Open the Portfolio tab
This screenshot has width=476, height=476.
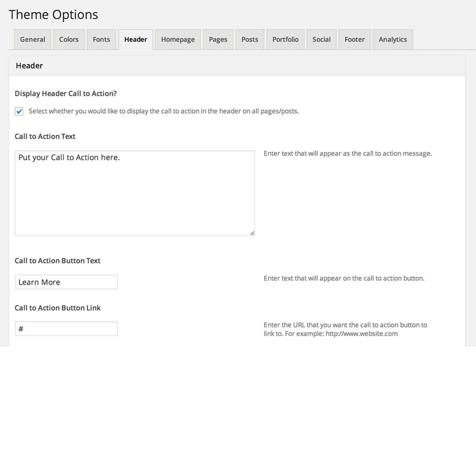(x=286, y=39)
